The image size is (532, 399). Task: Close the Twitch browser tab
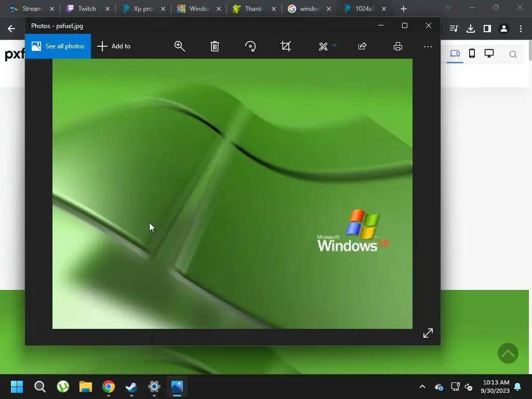pyautogui.click(x=107, y=9)
